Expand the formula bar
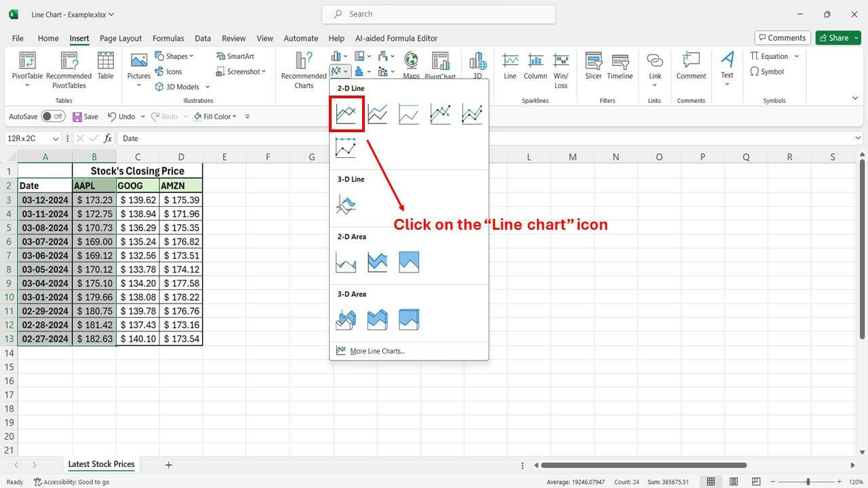 pos(859,138)
